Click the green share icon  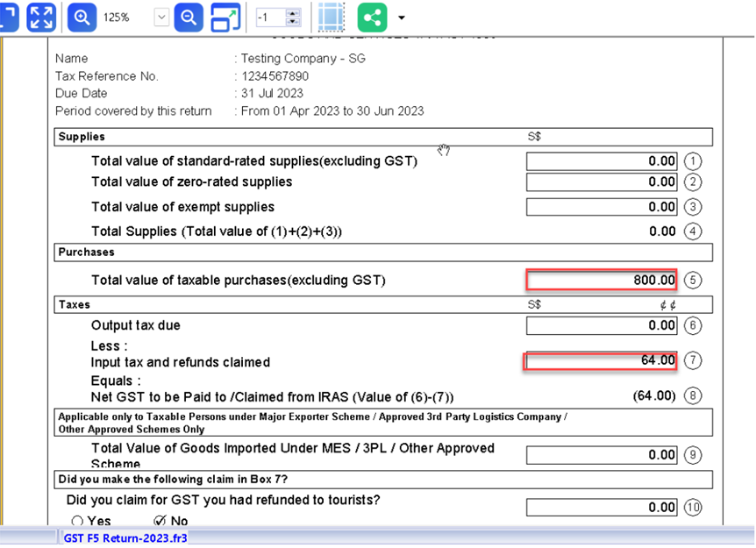(x=374, y=17)
